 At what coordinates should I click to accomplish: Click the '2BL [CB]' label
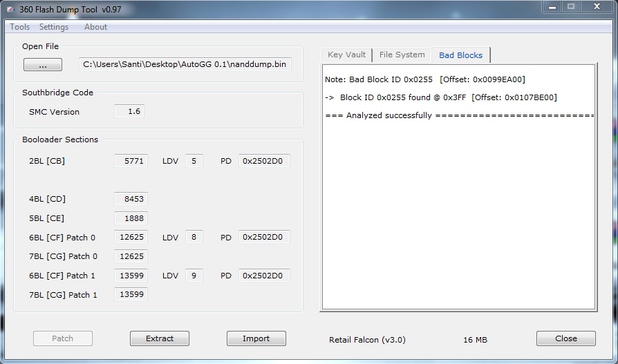(47, 161)
